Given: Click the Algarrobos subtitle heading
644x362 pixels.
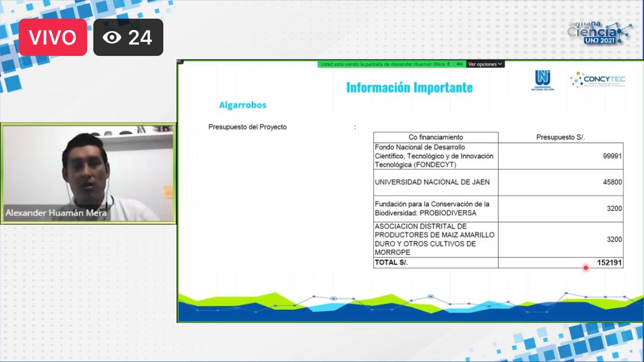Looking at the screenshot, I should 243,105.
